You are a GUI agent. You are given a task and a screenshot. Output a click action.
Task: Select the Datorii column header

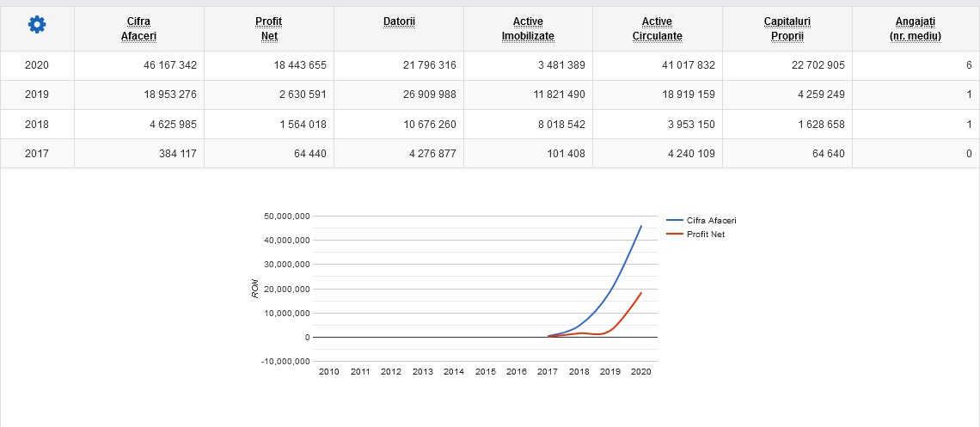point(399,21)
